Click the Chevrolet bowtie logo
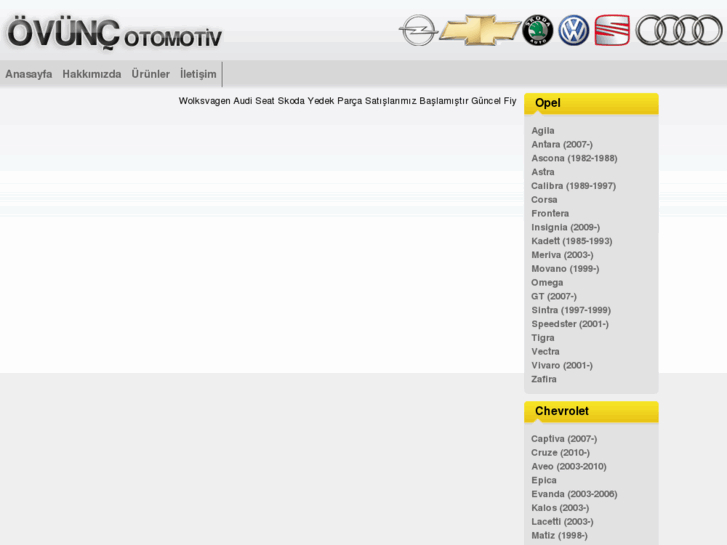Image resolution: width=727 pixels, height=545 pixels. (480, 31)
